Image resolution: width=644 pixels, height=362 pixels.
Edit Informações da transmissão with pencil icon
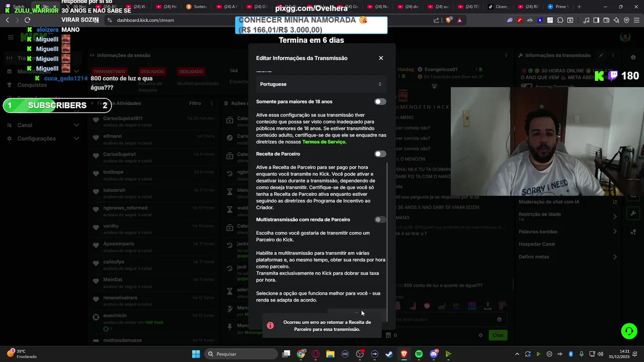pyautogui.click(x=601, y=55)
